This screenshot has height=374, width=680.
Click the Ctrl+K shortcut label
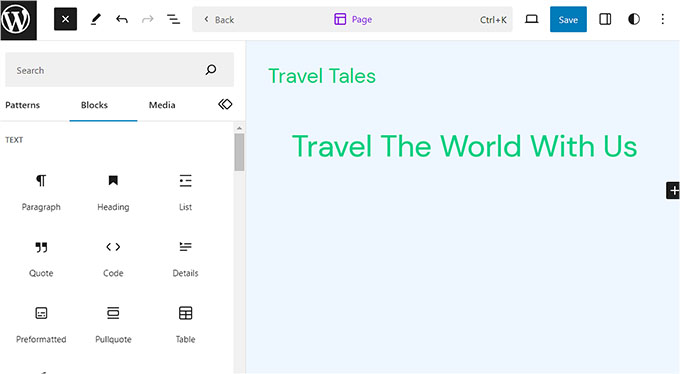(493, 20)
